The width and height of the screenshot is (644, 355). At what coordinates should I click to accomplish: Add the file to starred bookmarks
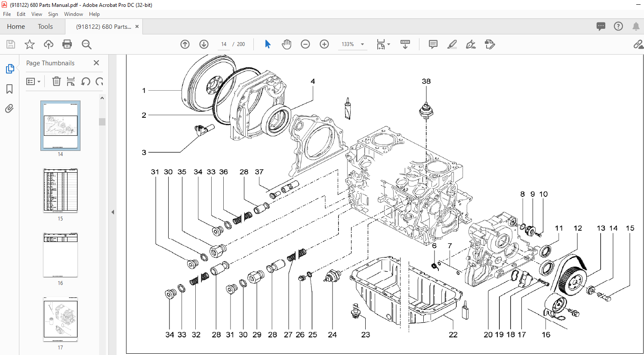coord(30,44)
